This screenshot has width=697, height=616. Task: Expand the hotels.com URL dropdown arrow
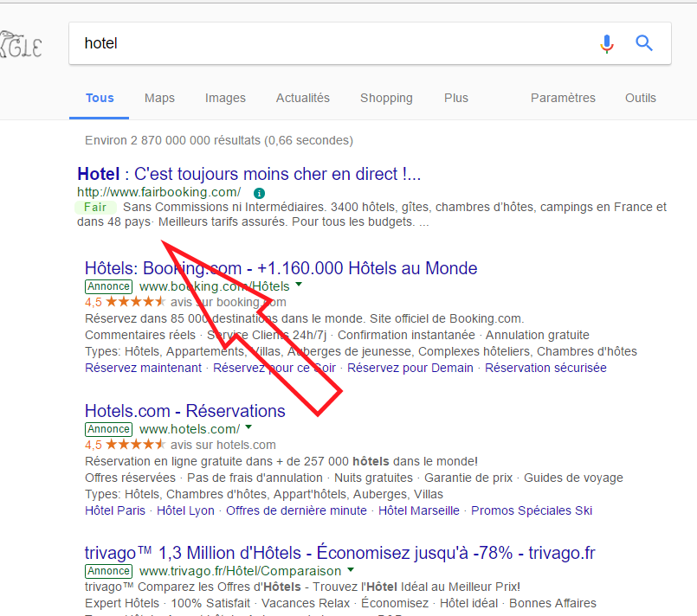[x=248, y=427]
